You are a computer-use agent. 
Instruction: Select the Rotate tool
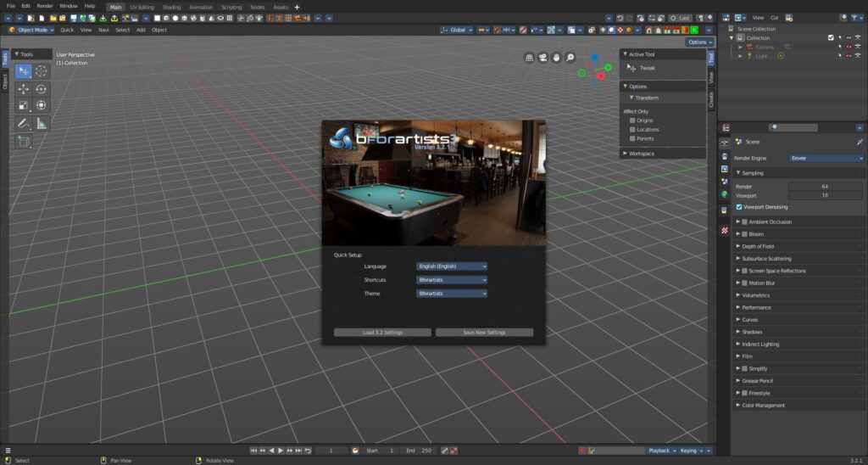[x=41, y=89]
